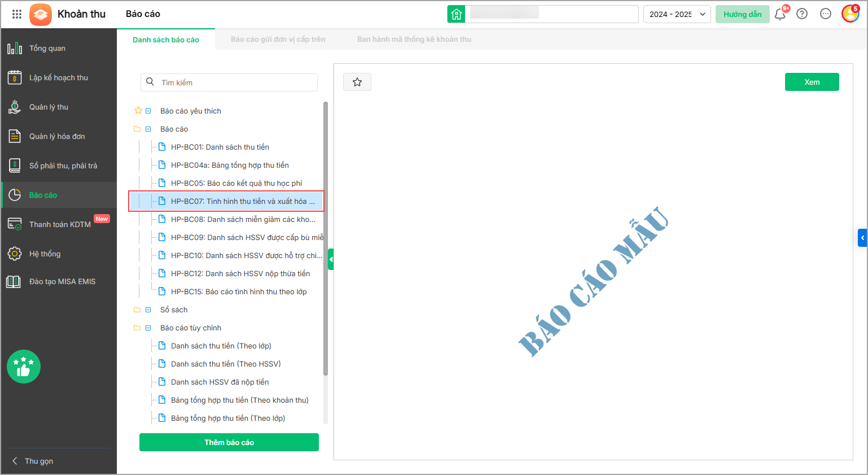Click the Báo cáo tùy chỉnh folder icon
The height and width of the screenshot is (475, 868).
[137, 328]
